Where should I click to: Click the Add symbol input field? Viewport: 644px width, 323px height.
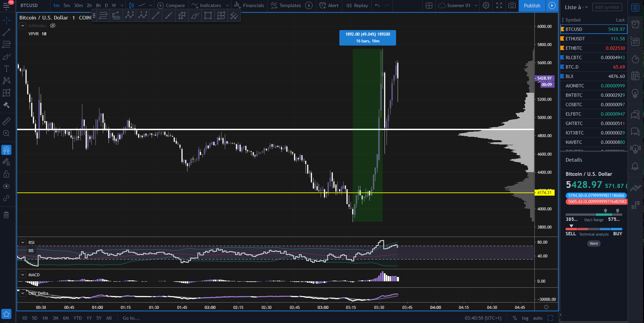607,7
